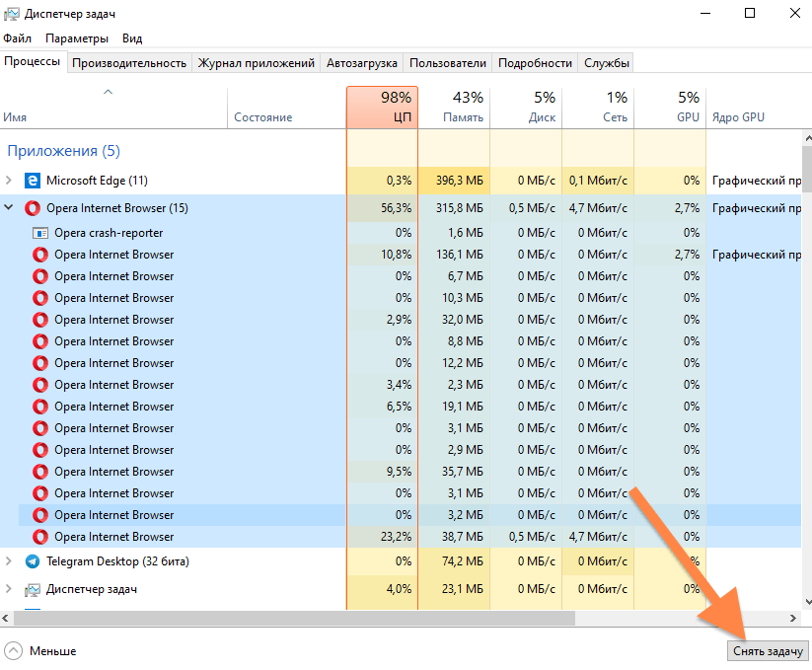Switch to the Службы tab

[x=607, y=63]
